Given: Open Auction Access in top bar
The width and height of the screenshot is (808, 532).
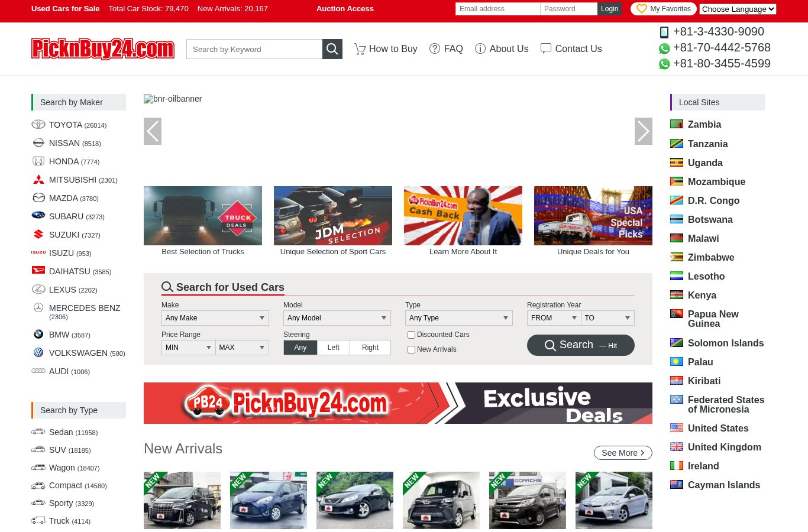Looking at the screenshot, I should (345, 9).
